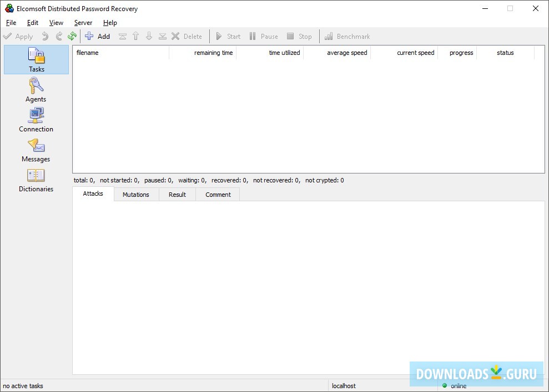Stop the current task
This screenshot has height=392, width=549.
pos(299,36)
